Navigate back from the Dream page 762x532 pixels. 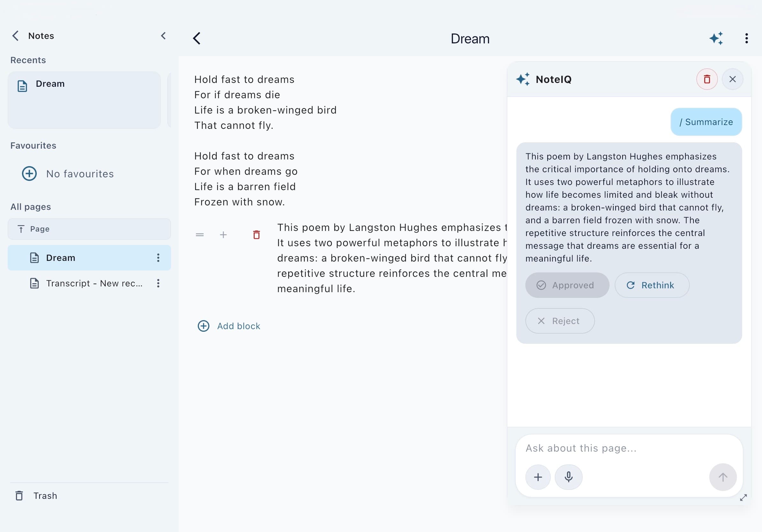tap(197, 39)
